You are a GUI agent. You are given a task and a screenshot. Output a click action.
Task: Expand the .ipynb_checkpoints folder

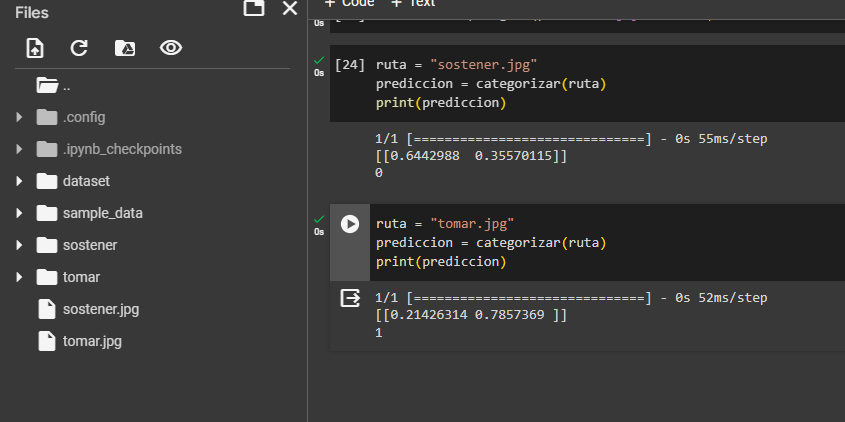point(19,150)
